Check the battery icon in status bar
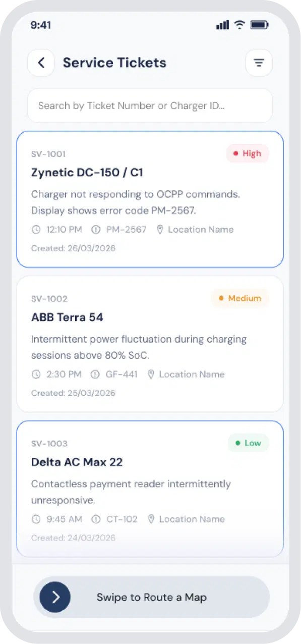 pyautogui.click(x=260, y=25)
